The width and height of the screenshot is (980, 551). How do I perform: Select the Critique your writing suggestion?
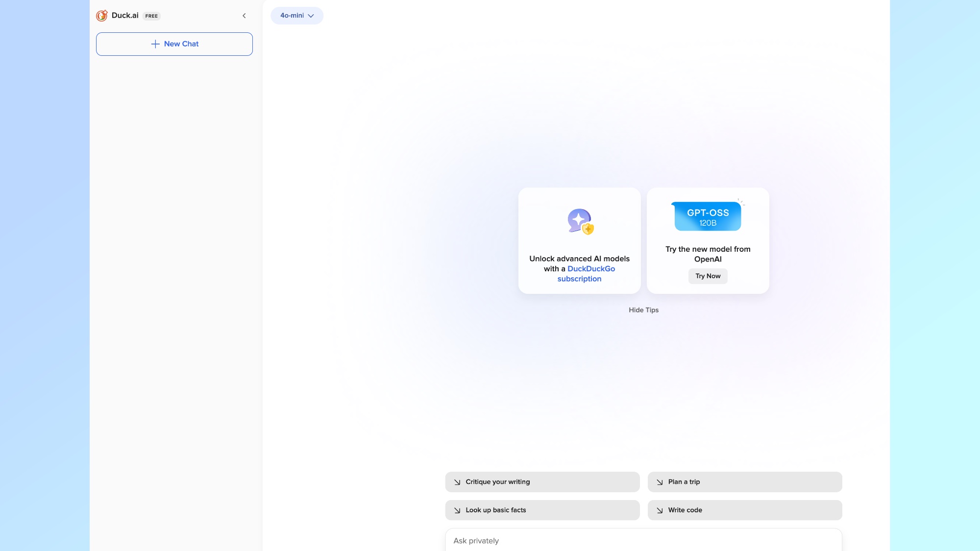click(542, 482)
